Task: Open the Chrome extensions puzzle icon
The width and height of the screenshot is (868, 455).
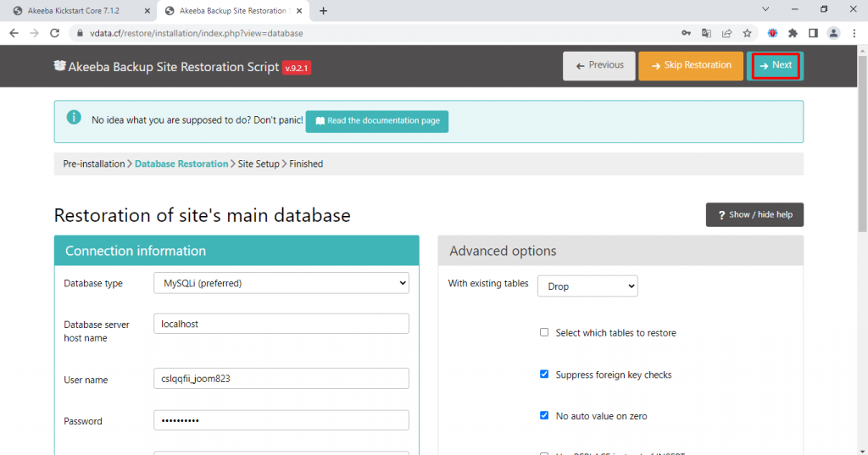Action: (793, 33)
